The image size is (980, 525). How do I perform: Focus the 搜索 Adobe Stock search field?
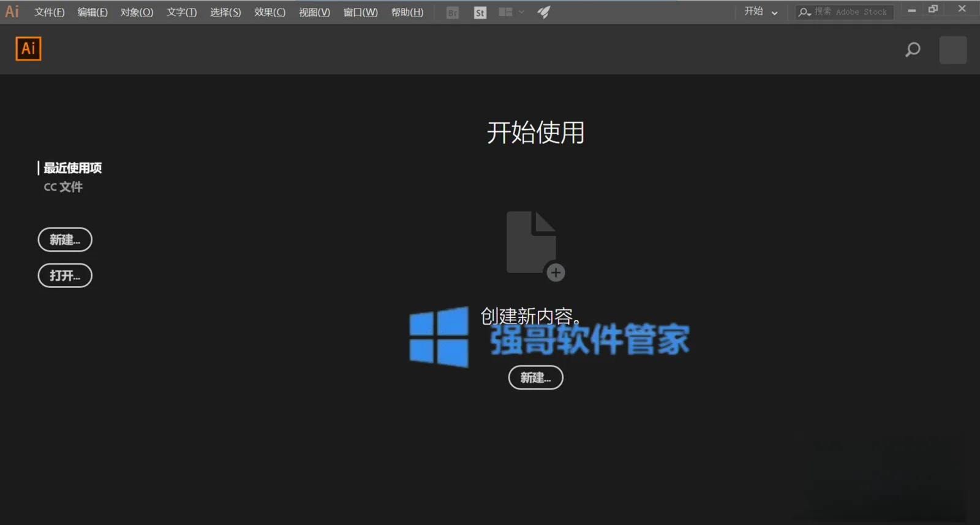click(x=845, y=12)
